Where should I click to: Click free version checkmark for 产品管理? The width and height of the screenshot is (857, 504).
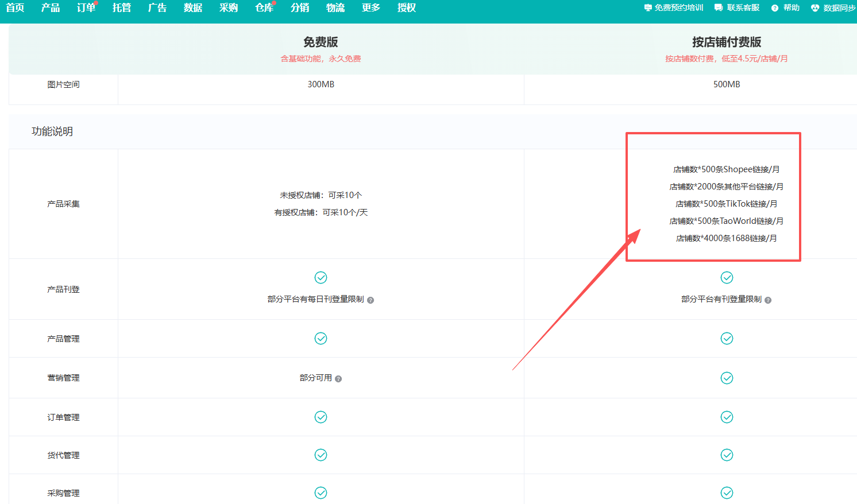pos(321,339)
